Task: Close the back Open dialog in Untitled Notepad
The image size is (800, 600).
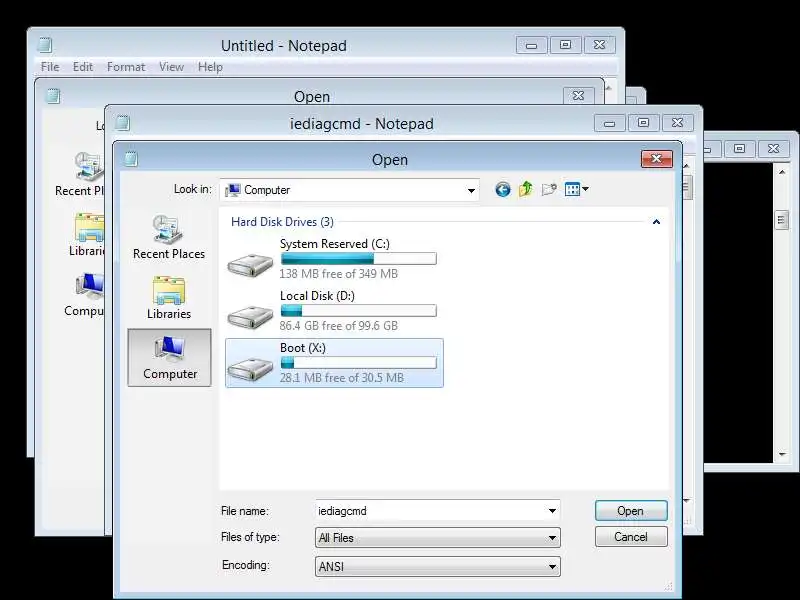Action: (x=579, y=95)
